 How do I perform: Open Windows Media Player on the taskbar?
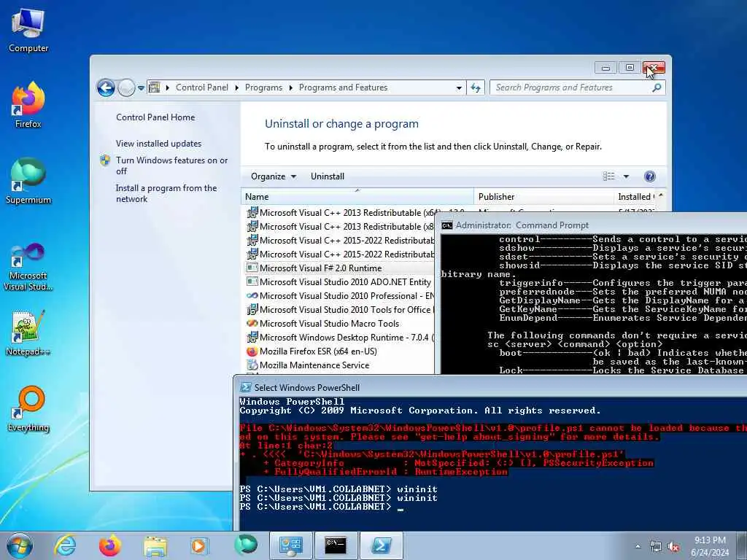point(198,545)
